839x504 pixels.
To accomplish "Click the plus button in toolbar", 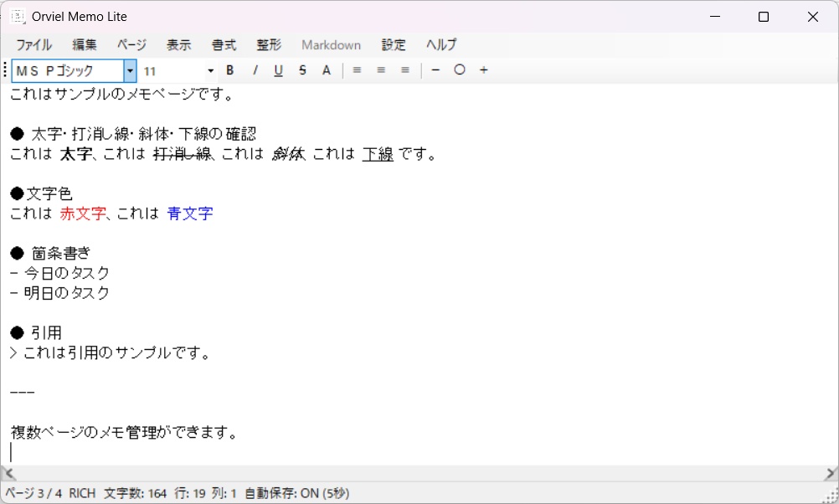I will pyautogui.click(x=484, y=70).
